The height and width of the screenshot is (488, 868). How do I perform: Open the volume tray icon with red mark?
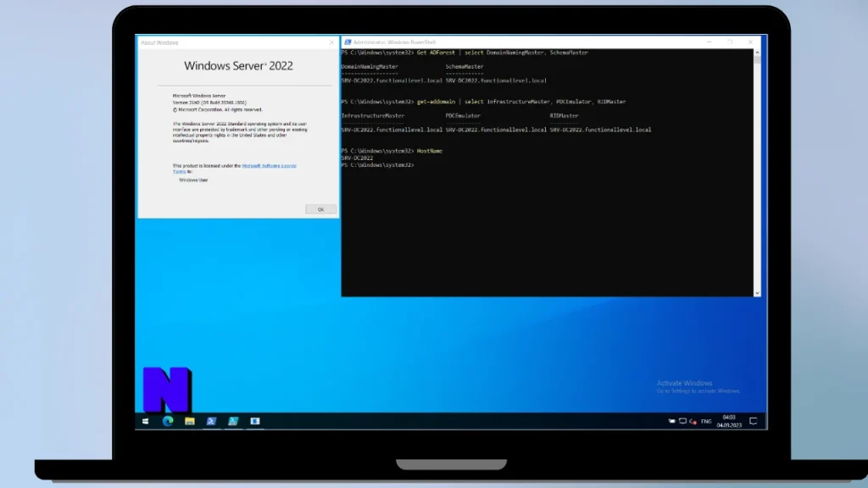(x=693, y=422)
